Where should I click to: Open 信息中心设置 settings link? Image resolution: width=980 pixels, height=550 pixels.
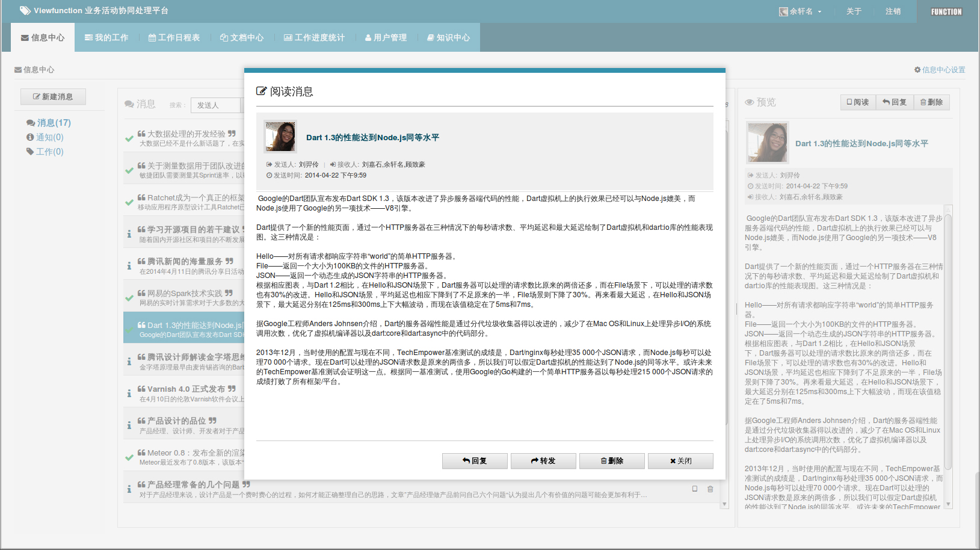(940, 70)
